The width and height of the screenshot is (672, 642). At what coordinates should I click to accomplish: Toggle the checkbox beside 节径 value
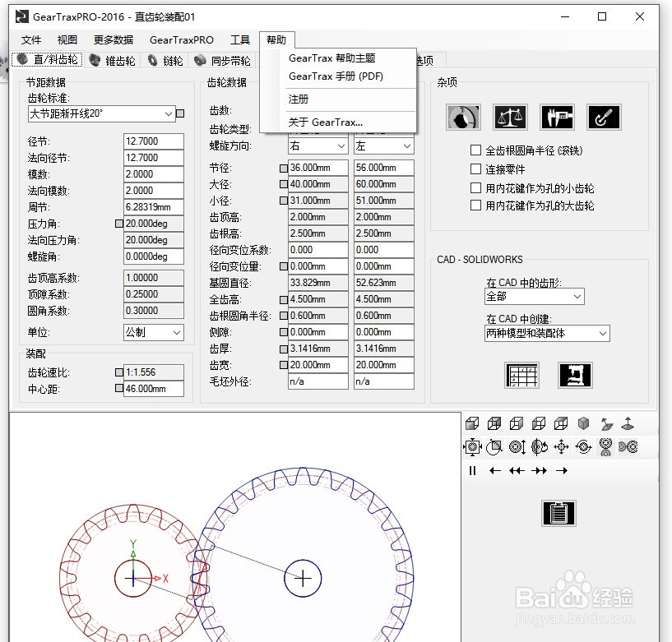[x=283, y=169]
